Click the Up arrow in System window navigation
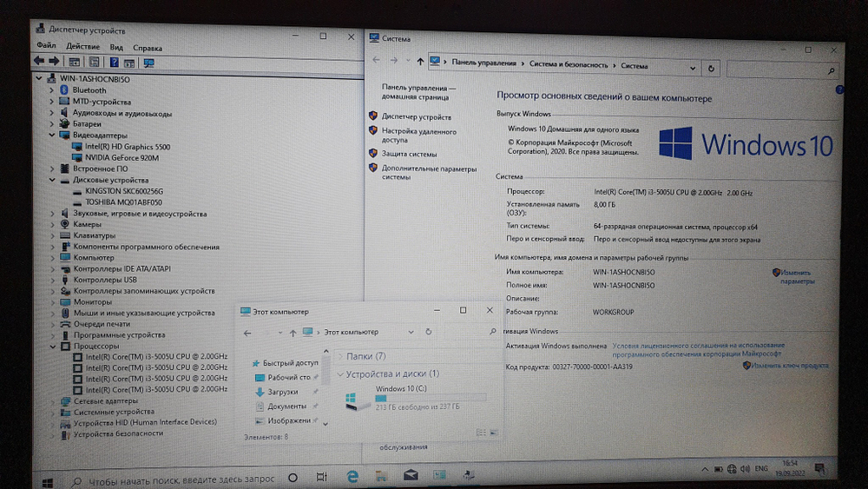The height and width of the screenshot is (489, 868). 420,62
